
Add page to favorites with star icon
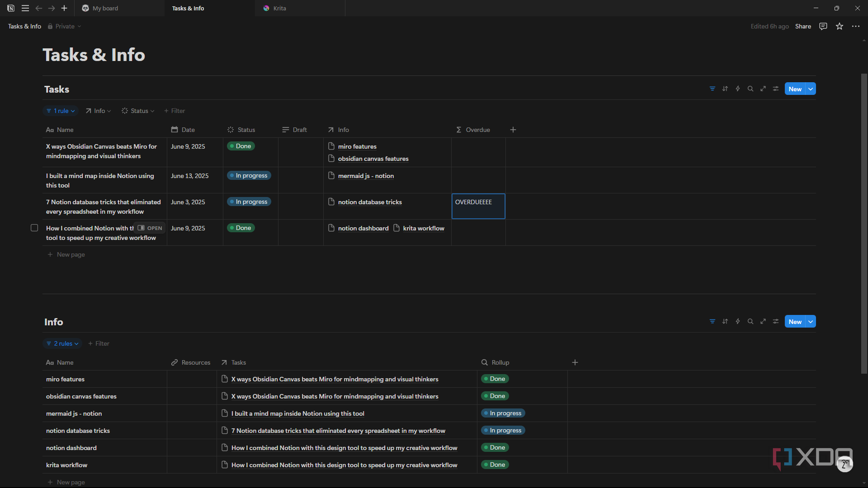pos(840,26)
